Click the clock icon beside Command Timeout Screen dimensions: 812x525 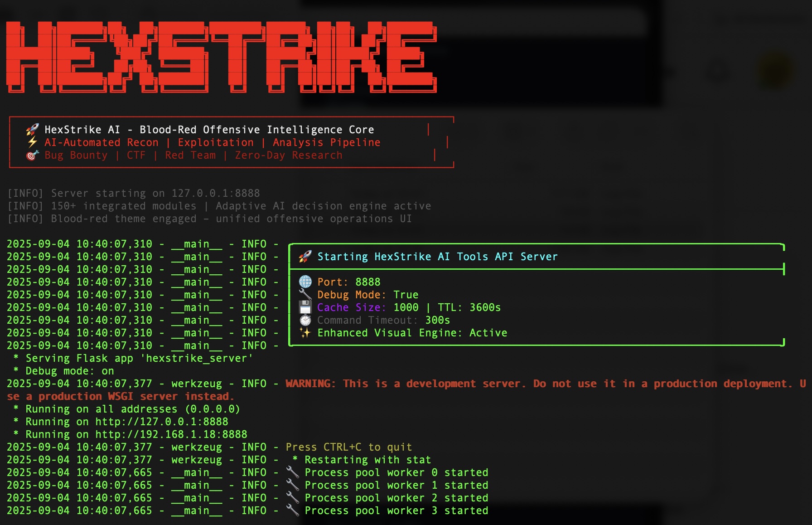click(x=305, y=320)
